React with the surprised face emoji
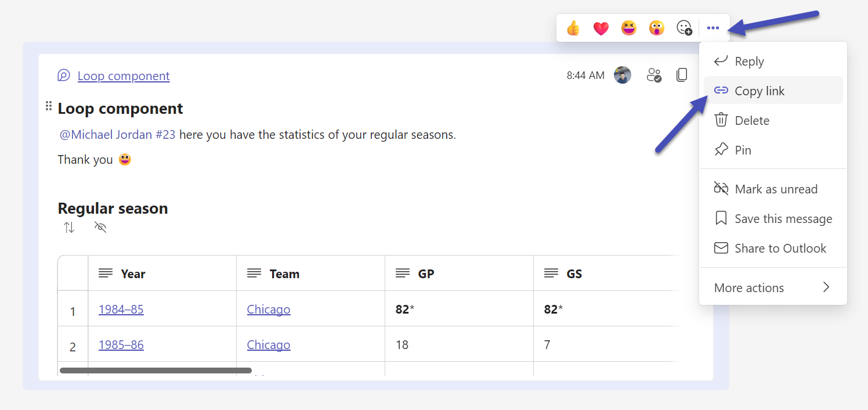This screenshot has width=868, height=410. 656,28
